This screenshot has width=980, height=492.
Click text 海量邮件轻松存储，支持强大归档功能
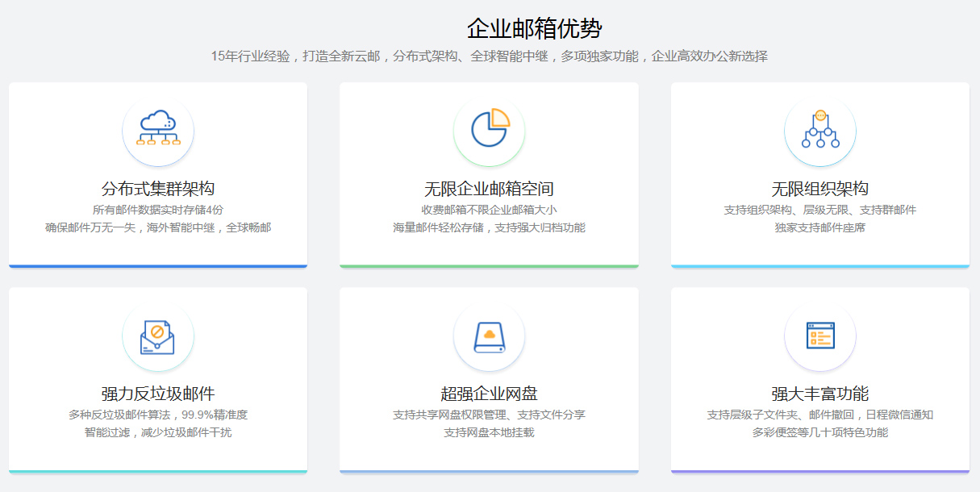[490, 227]
